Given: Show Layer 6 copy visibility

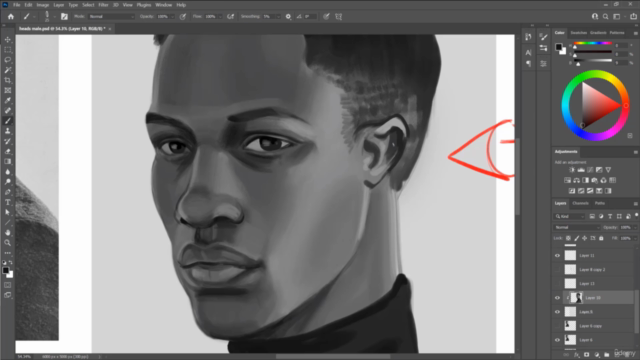Looking at the screenshot, I should click(557, 326).
